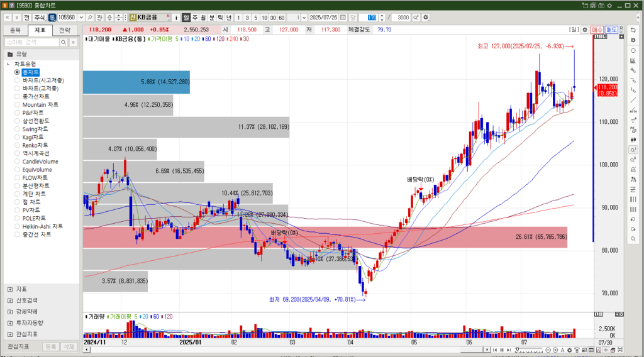
Task: Switch to the 지표 tab
Action: tap(40, 30)
